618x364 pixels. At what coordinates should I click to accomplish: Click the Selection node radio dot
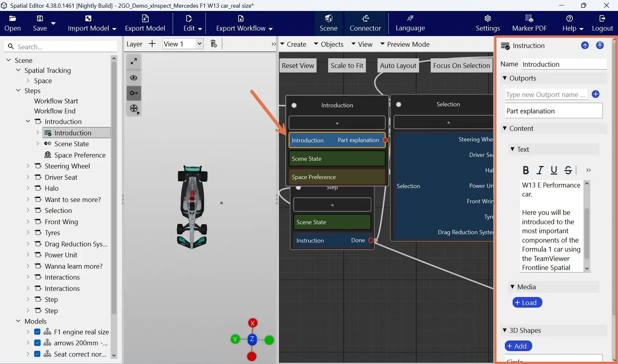click(399, 104)
